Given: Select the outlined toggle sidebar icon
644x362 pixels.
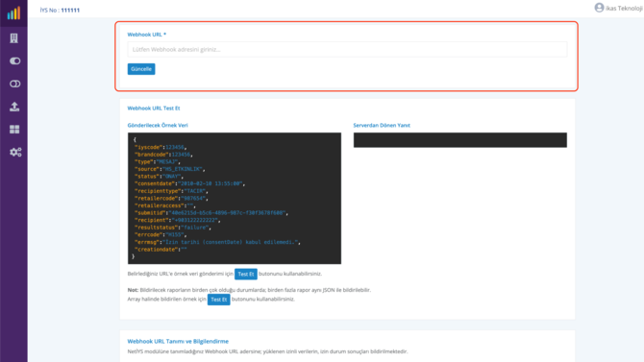Looking at the screenshot, I should pyautogui.click(x=14, y=84).
